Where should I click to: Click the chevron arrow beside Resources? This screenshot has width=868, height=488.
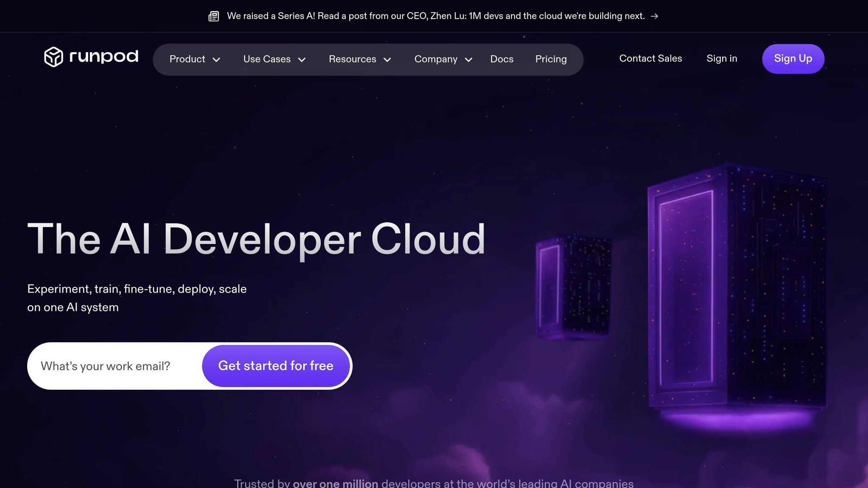click(387, 60)
